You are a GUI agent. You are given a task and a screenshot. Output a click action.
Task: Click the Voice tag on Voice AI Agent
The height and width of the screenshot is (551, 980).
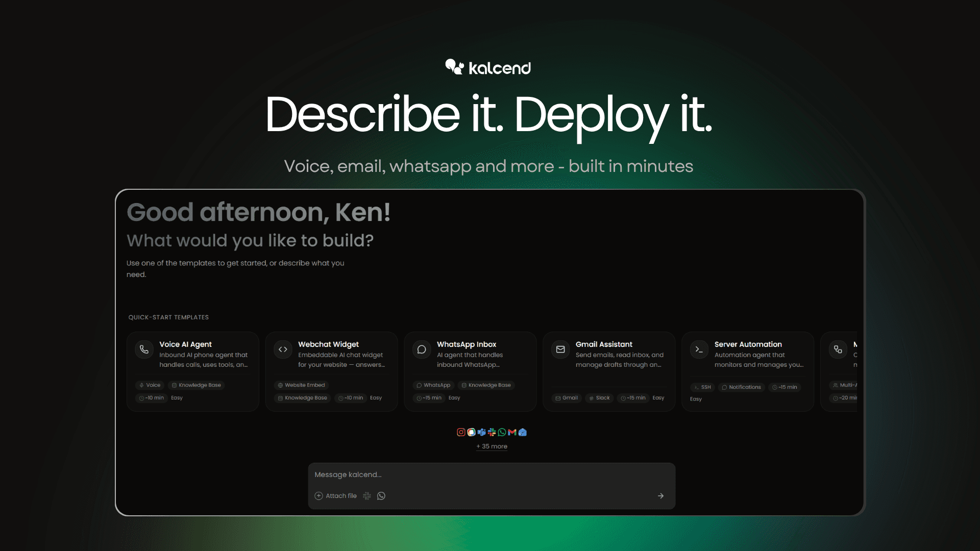coord(150,385)
